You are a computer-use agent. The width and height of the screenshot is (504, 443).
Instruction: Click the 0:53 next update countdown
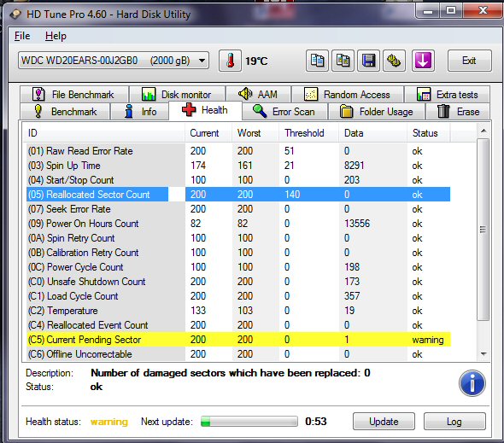pos(316,421)
